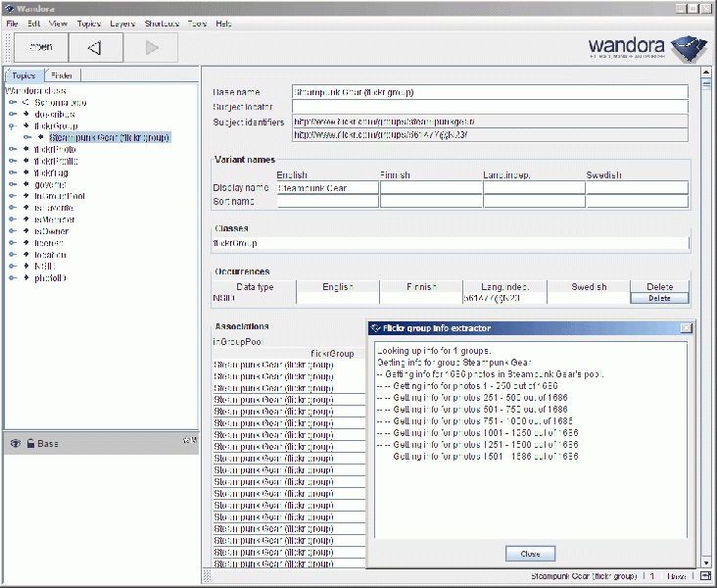Click the diamond icon beside flickrPhoto

coord(26,149)
